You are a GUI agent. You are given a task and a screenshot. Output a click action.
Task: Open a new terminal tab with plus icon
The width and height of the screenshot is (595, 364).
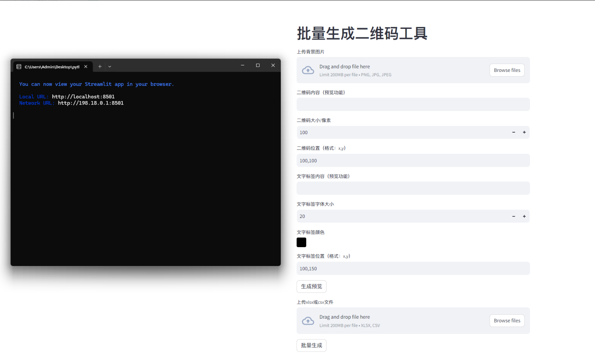(100, 66)
